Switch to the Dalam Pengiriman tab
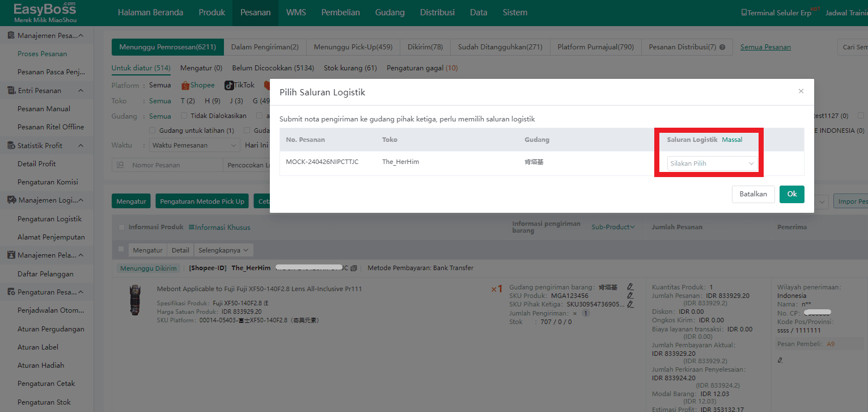The image size is (868, 412). point(265,47)
